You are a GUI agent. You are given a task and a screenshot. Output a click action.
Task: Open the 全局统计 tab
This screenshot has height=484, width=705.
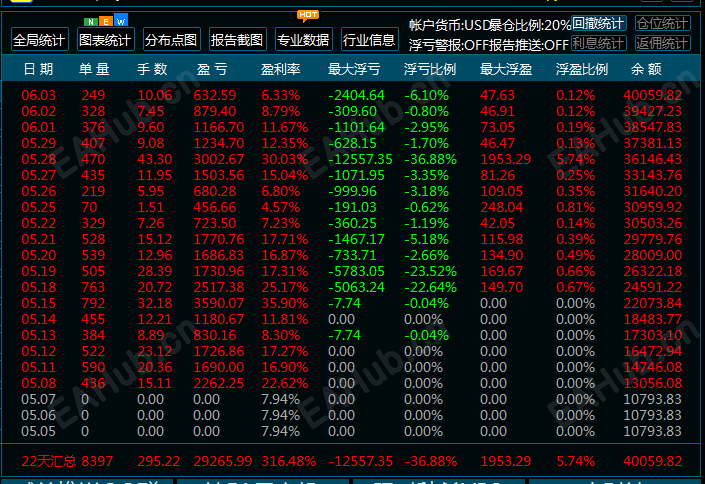pyautogui.click(x=40, y=40)
